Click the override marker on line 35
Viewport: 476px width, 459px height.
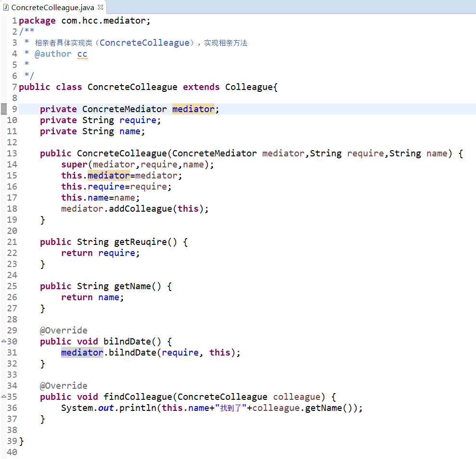pyautogui.click(x=4, y=396)
